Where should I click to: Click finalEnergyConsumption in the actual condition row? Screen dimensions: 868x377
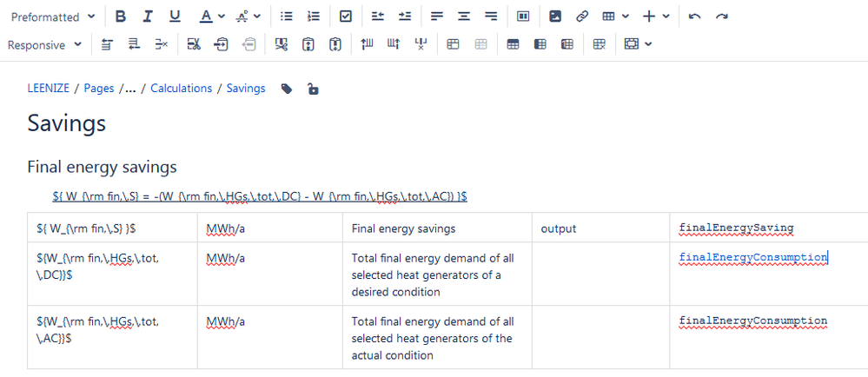coord(752,321)
